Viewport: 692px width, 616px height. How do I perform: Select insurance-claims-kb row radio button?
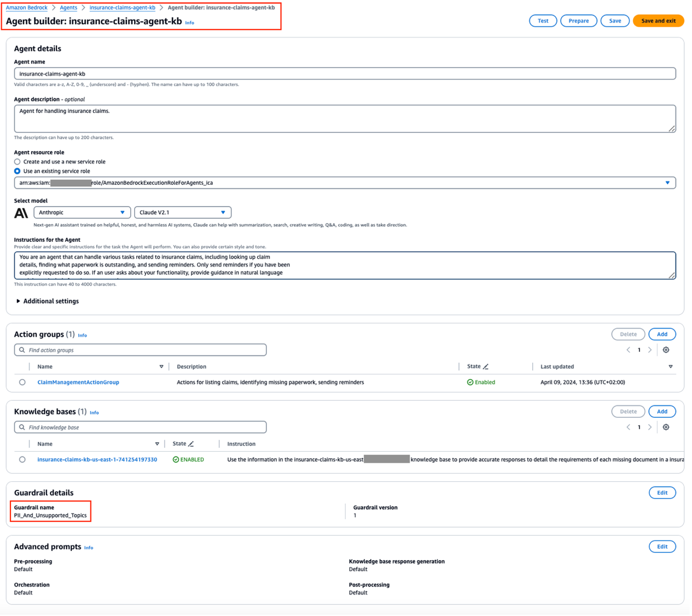pyautogui.click(x=22, y=460)
